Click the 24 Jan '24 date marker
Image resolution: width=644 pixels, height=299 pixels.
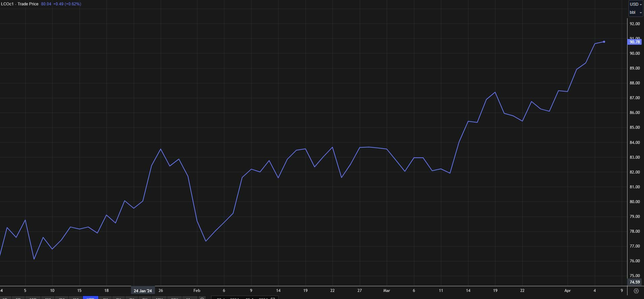(x=143, y=291)
